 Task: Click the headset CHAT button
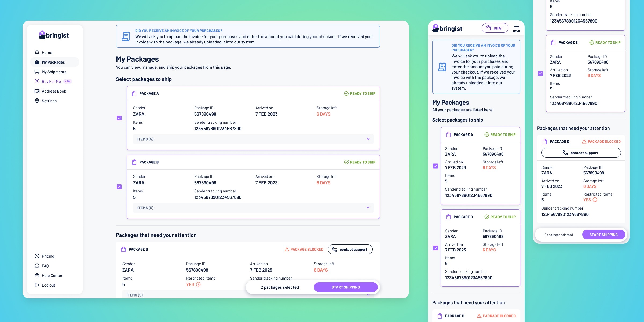tap(495, 28)
